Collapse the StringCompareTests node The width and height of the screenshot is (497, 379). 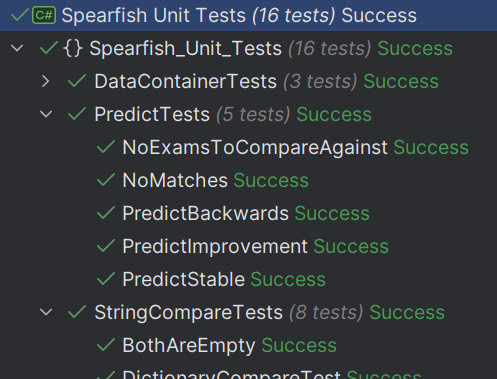[46, 312]
